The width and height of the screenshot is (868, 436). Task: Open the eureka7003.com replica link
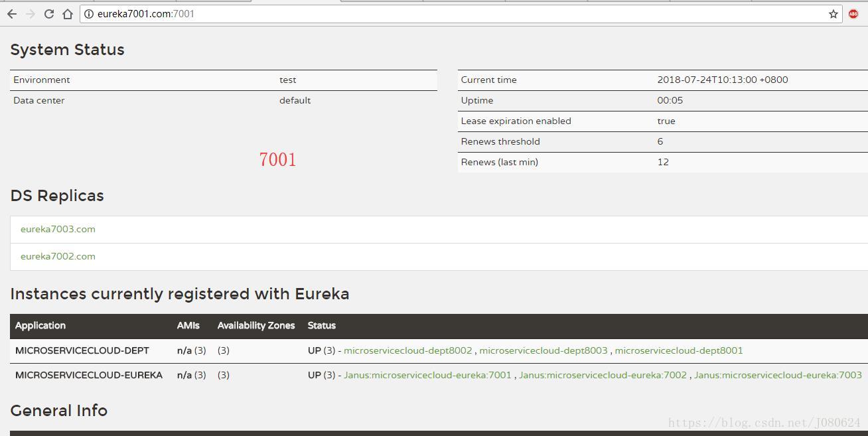tap(58, 229)
